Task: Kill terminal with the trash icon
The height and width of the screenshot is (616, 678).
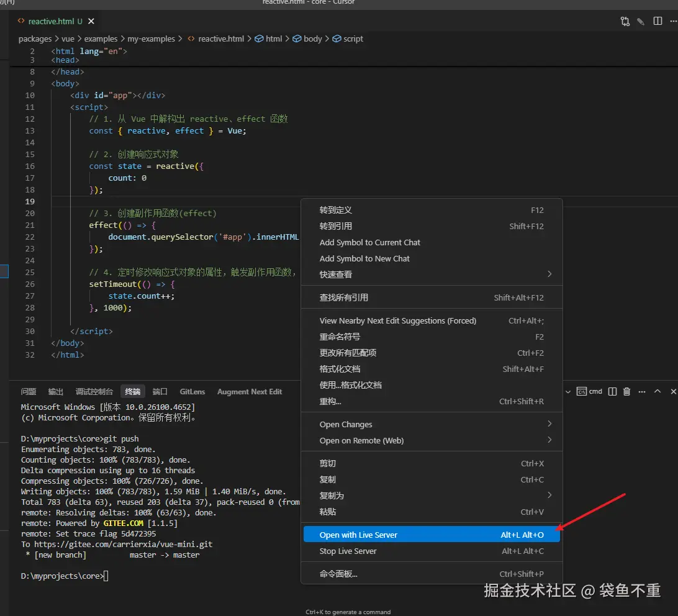Action: click(x=626, y=391)
